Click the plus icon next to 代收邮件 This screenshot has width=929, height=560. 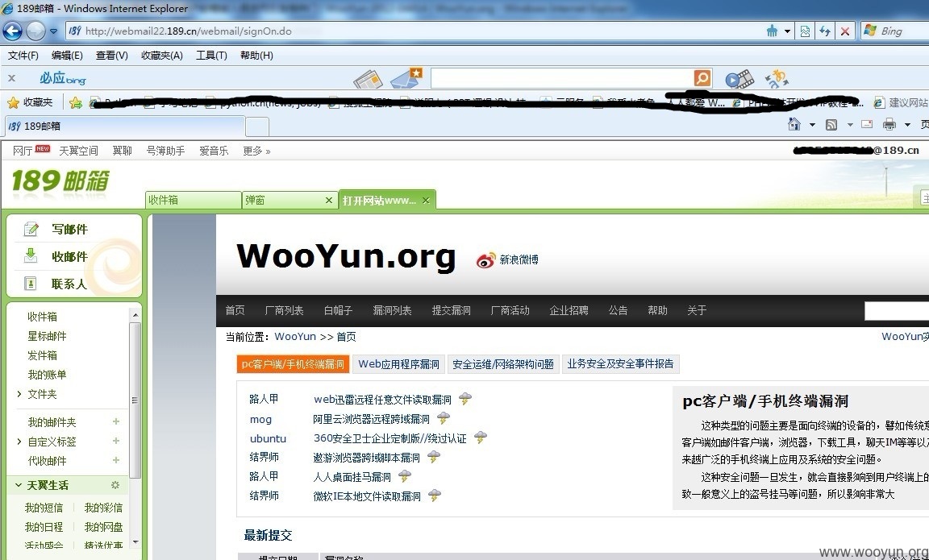click(x=116, y=460)
